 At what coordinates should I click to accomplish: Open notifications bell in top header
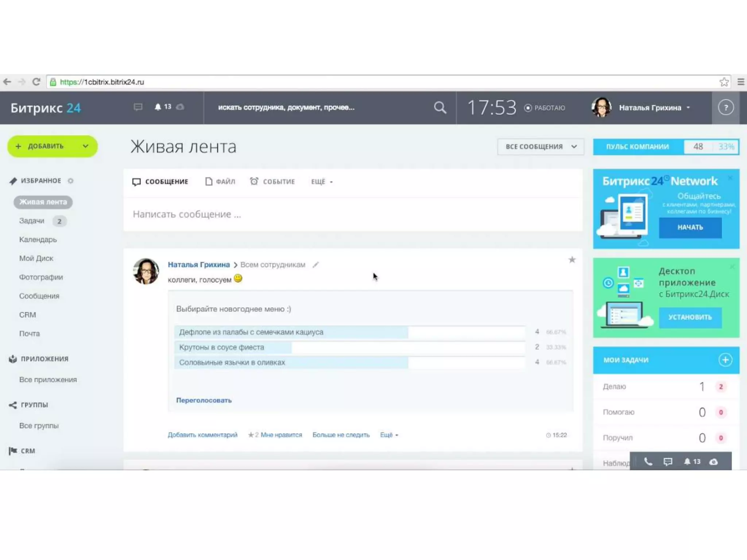[158, 107]
